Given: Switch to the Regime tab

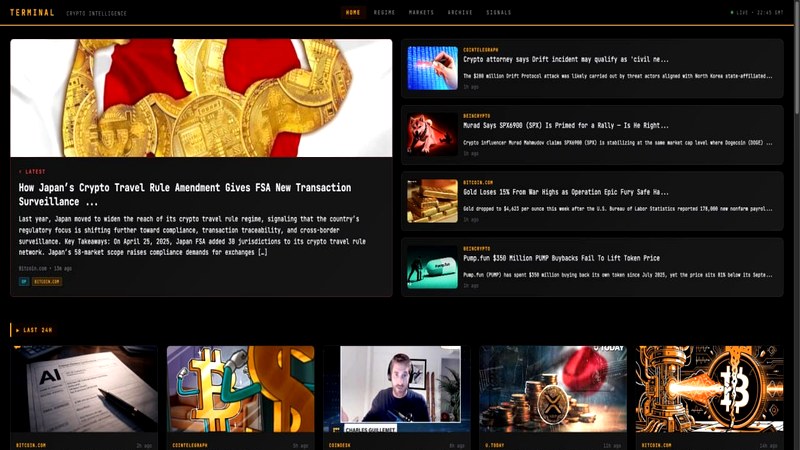Looking at the screenshot, I should pyautogui.click(x=384, y=12).
